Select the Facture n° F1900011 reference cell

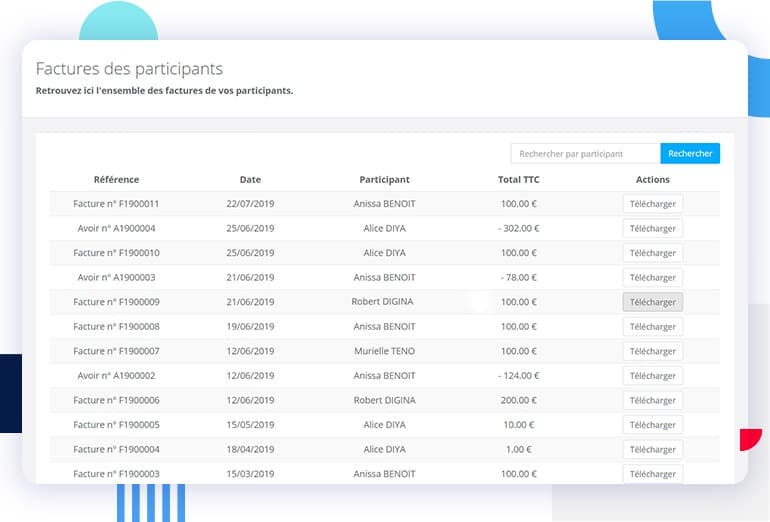click(116, 204)
